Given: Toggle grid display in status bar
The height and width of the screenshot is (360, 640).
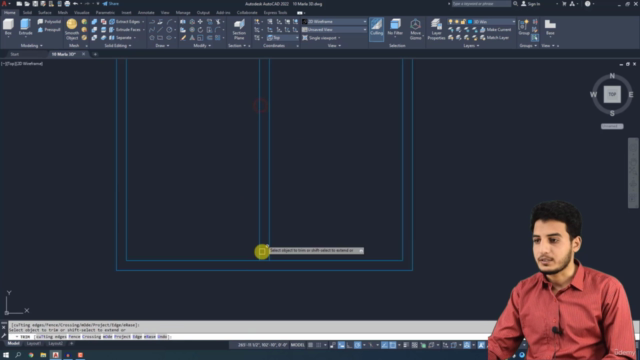Looking at the screenshot, I should tap(311, 345).
